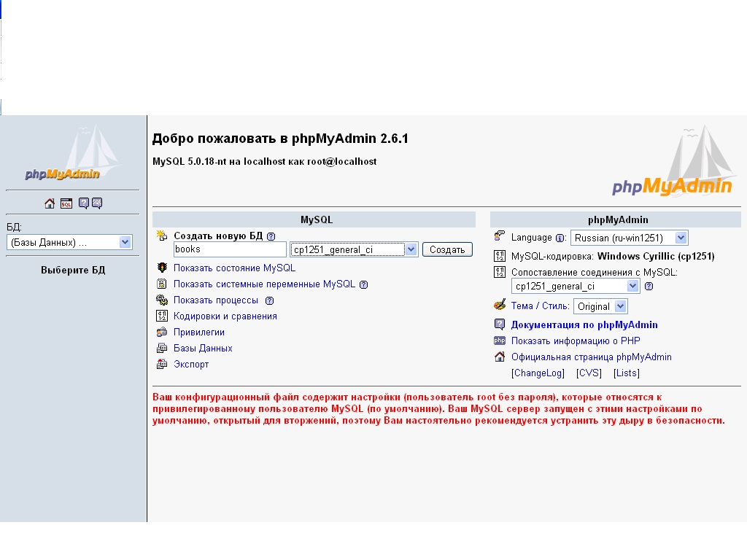Click the info icon next to Language

(560, 238)
